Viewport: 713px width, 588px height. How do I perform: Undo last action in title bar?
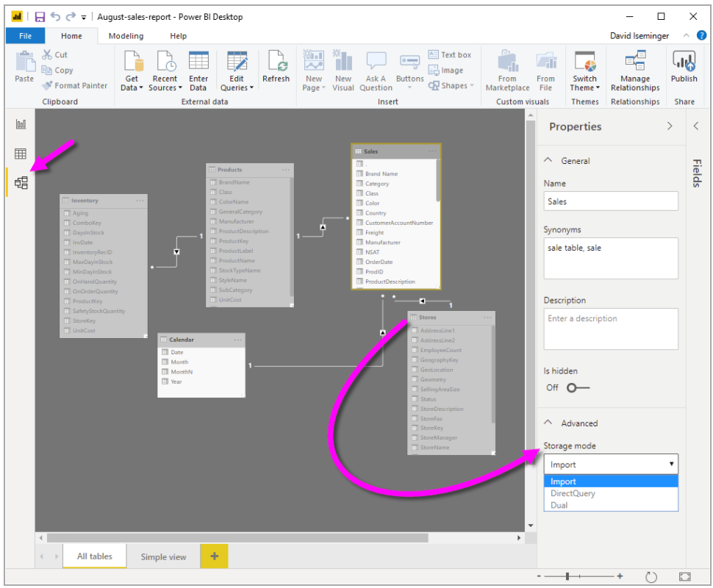(x=55, y=17)
